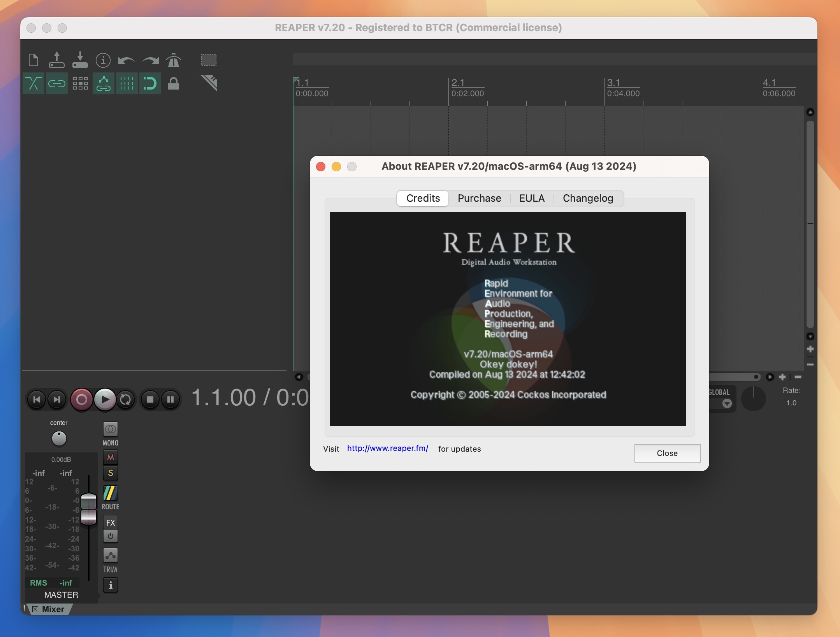
Task: Click the 2.1 timeline ruler marker
Action: (x=458, y=83)
